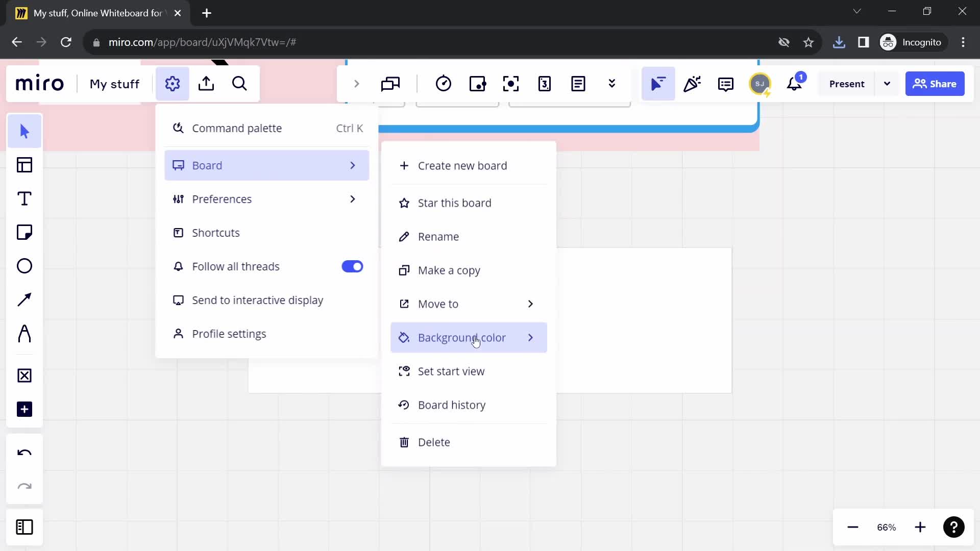
Task: Open the Present dropdown arrow
Action: [887, 84]
